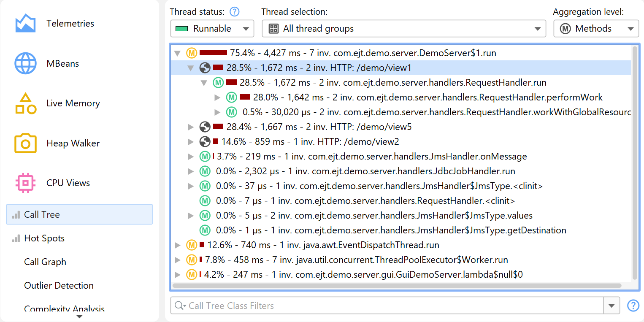
Task: Select the 7.8% ThreadPoolExecutor$Worker.run row text
Action: [x=357, y=260]
